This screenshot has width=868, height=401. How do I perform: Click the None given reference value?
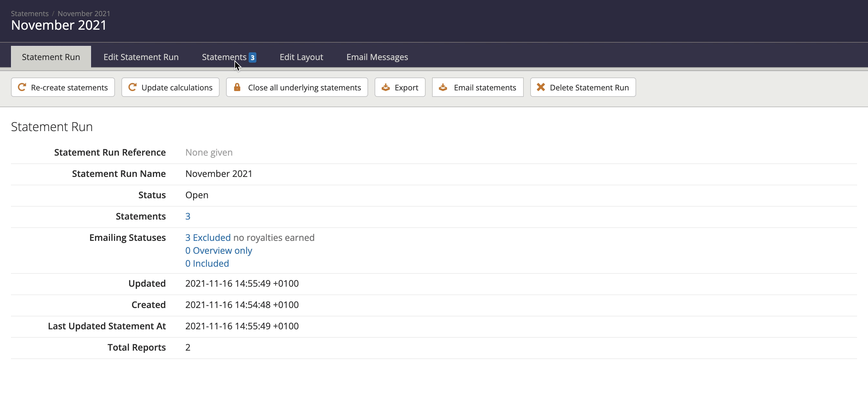[x=209, y=152]
